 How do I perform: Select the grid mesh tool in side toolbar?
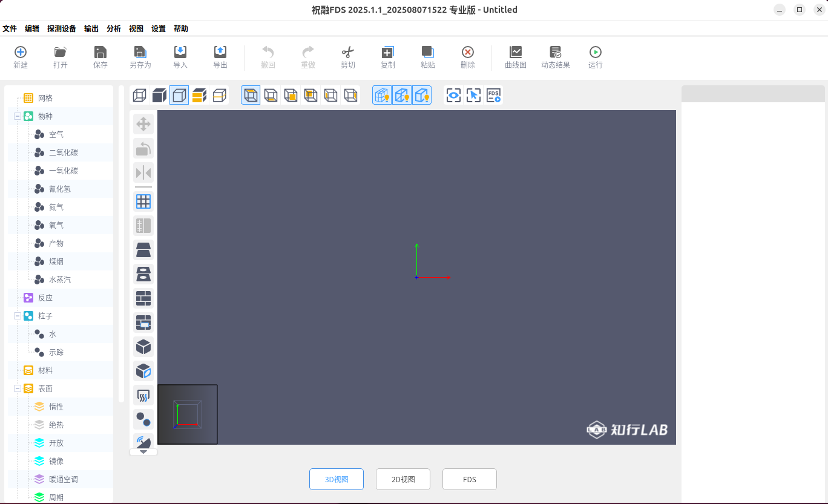(x=143, y=201)
